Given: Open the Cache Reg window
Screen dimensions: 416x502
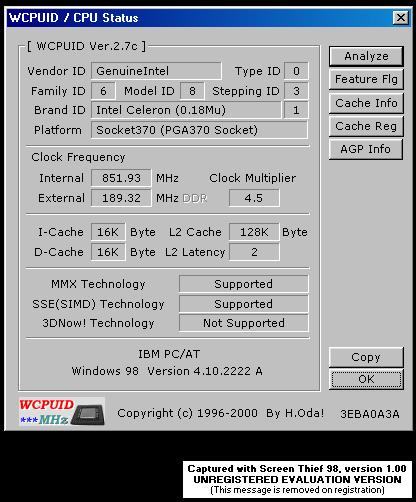Looking at the screenshot, I should tap(366, 126).
